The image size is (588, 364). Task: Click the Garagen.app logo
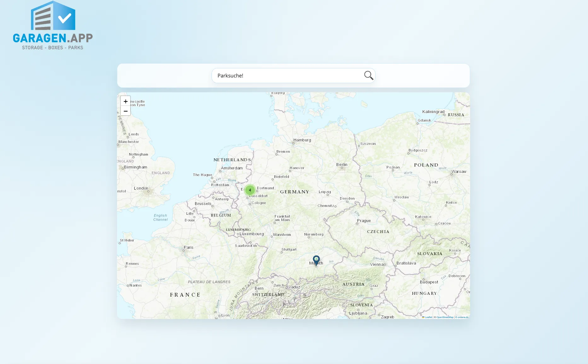[x=53, y=25]
